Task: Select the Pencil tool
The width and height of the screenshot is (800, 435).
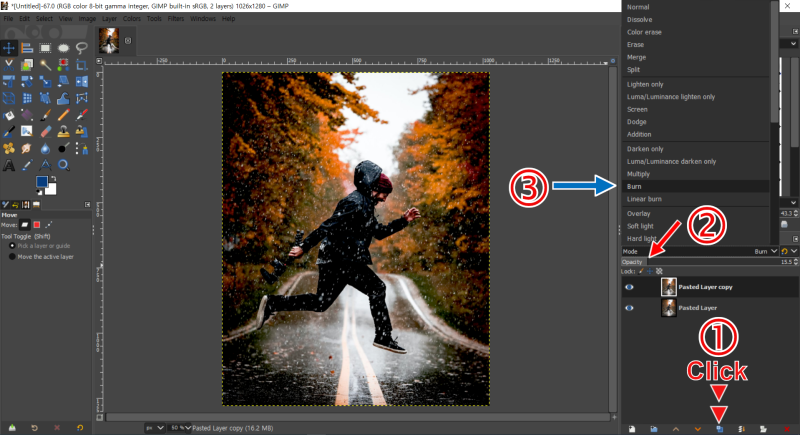Action: [x=63, y=115]
